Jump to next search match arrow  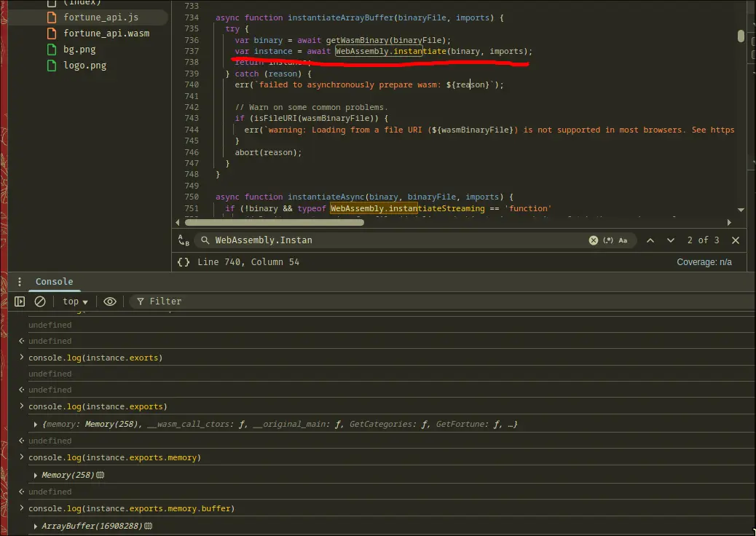pos(670,240)
